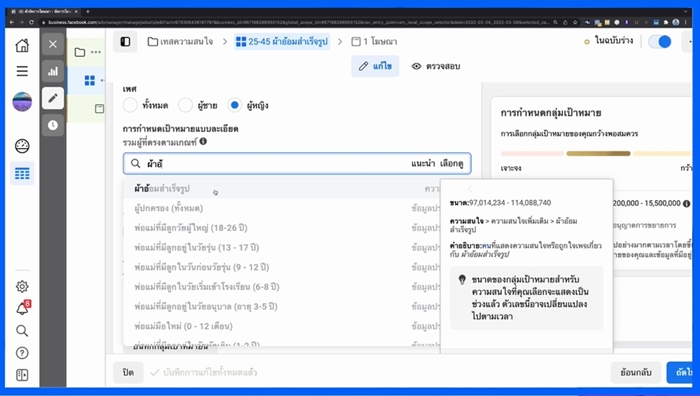Select gender radio ผู้หญิง
This screenshot has width=700, height=396.
click(x=234, y=105)
